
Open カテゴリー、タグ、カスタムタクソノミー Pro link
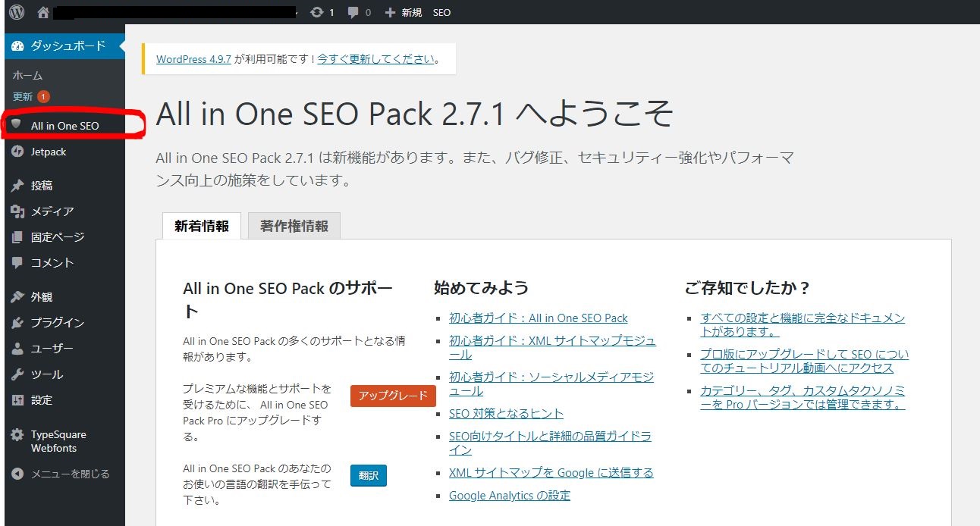803,398
